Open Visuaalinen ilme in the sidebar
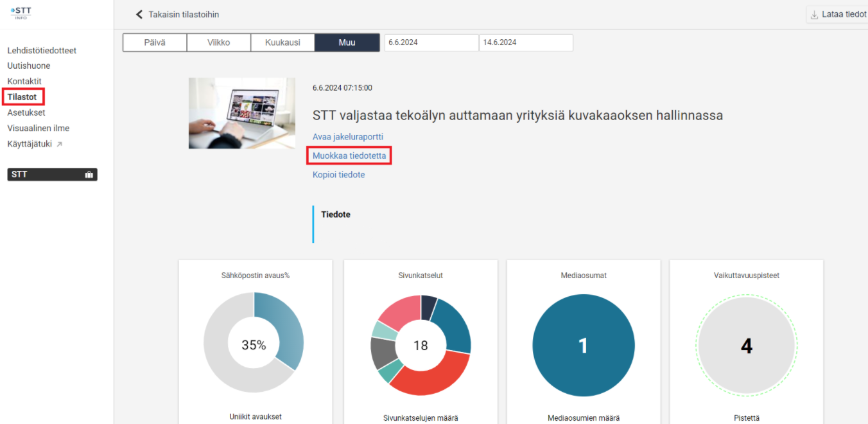This screenshot has width=868, height=424. [39, 128]
